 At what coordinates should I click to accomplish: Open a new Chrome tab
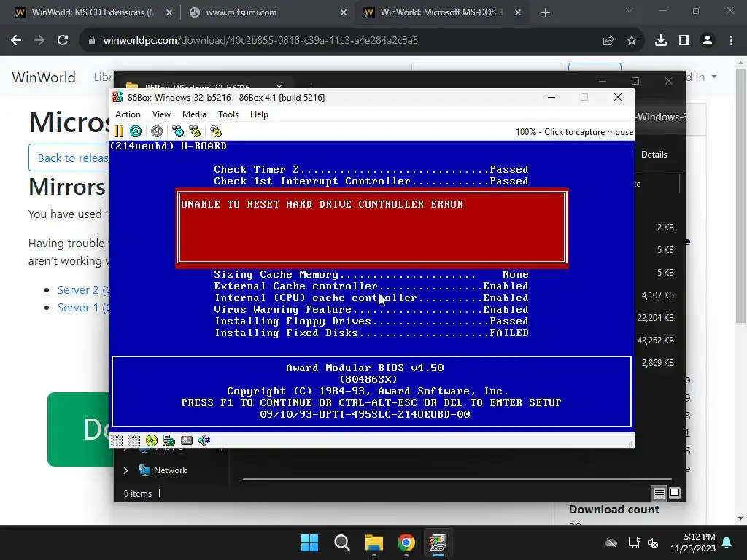(x=546, y=12)
